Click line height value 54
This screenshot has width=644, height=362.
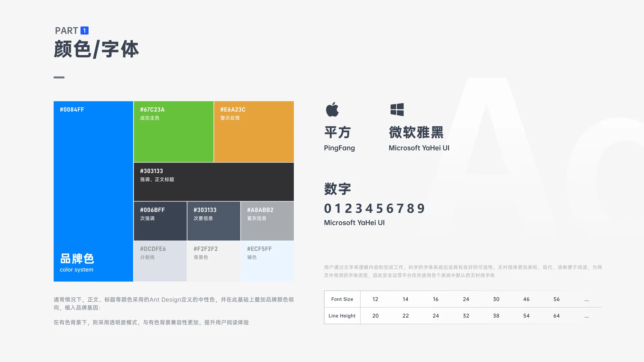(526, 316)
